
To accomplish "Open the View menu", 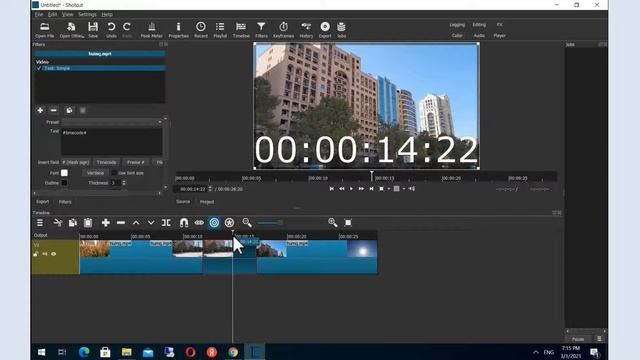I will (67, 14).
